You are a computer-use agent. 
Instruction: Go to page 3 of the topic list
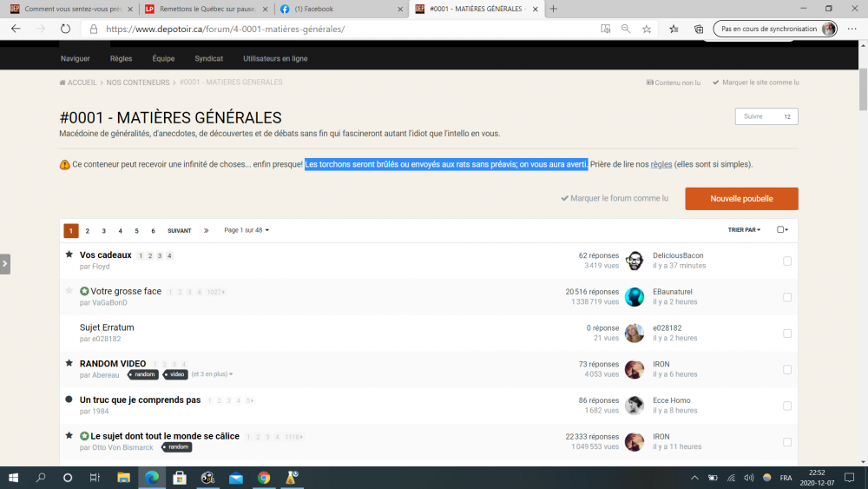104,231
